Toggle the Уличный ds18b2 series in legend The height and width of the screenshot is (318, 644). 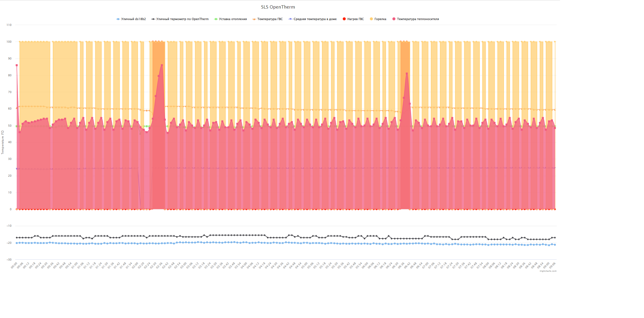click(x=131, y=19)
